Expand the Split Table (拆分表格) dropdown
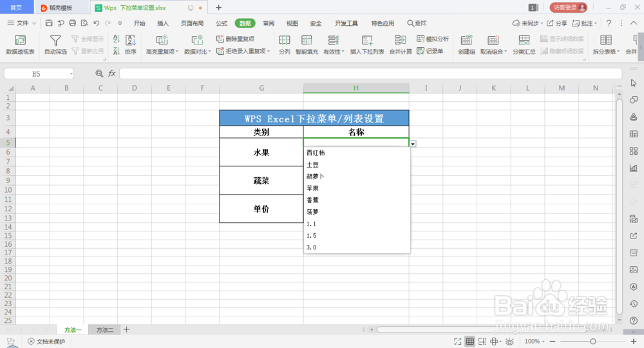 pos(618,52)
